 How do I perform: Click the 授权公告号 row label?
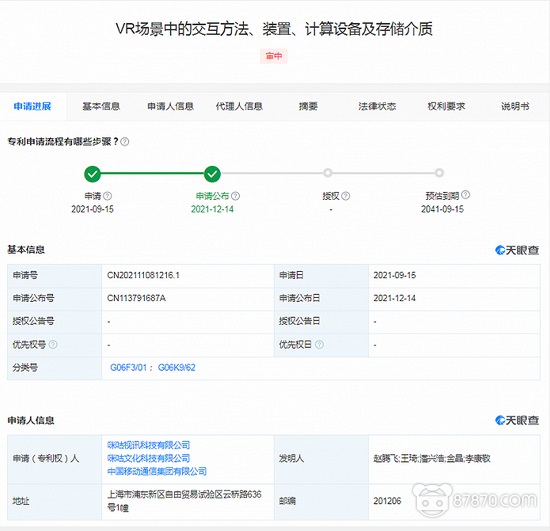coord(33,321)
